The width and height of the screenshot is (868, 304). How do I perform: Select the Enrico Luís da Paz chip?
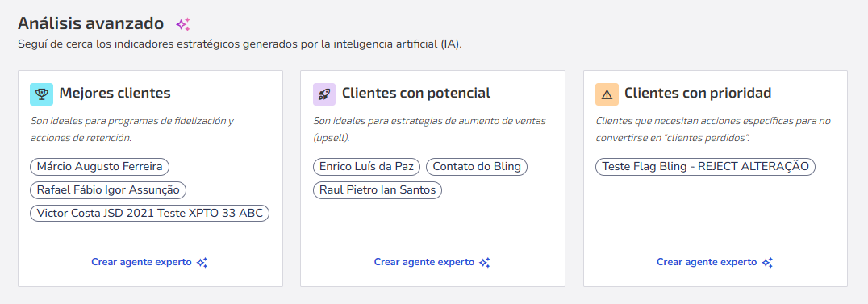tap(366, 166)
